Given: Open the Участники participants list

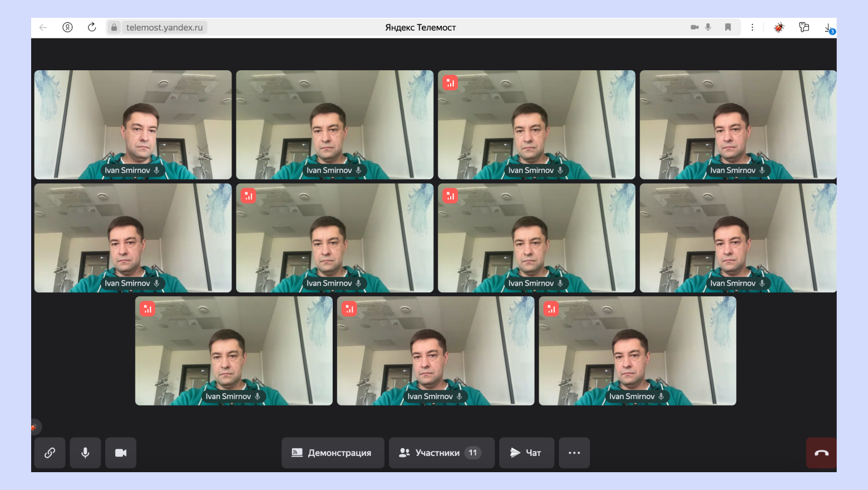Looking at the screenshot, I should click(x=442, y=453).
